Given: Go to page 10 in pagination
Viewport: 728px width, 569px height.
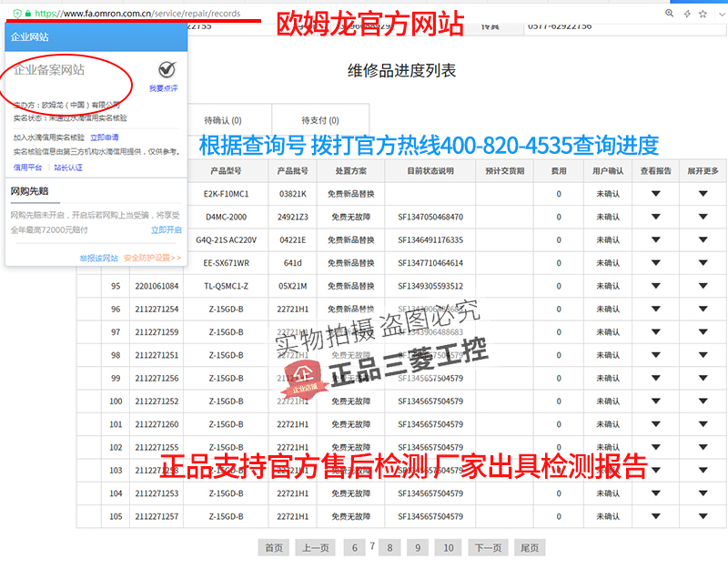Looking at the screenshot, I should (x=448, y=548).
